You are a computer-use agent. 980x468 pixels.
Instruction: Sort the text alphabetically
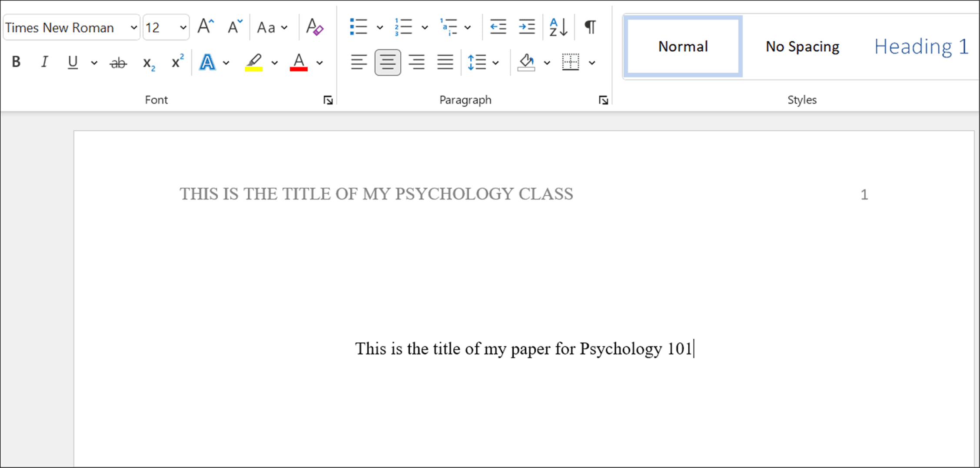tap(558, 27)
